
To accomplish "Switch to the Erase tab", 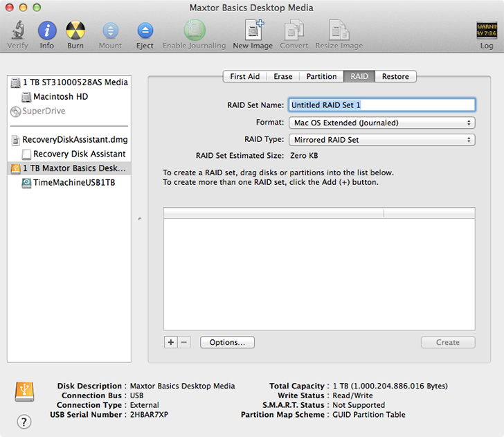I will [283, 77].
